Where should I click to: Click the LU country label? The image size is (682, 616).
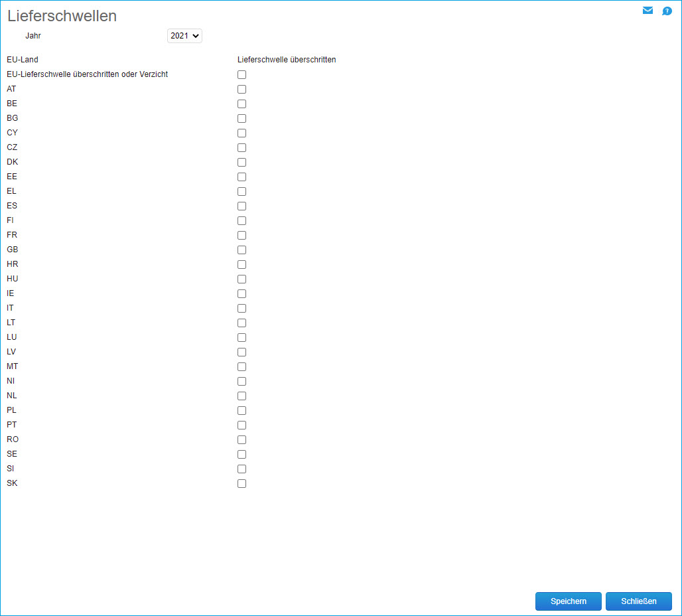[12, 337]
